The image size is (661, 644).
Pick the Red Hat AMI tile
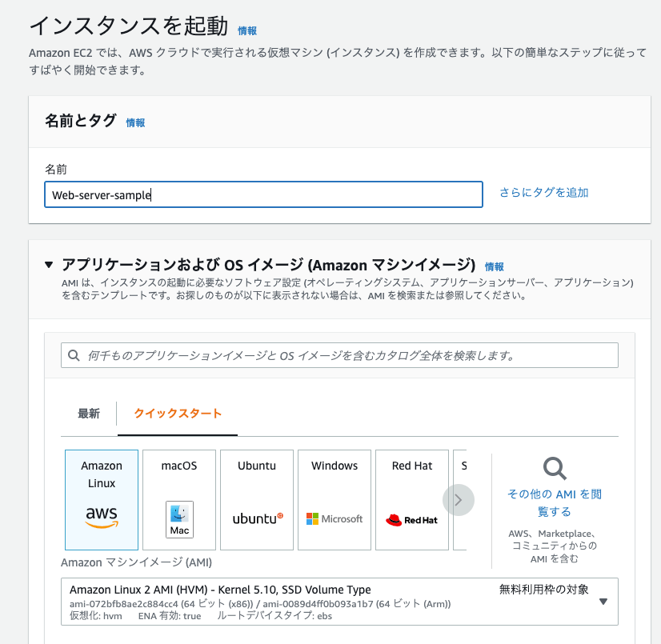tap(412, 499)
